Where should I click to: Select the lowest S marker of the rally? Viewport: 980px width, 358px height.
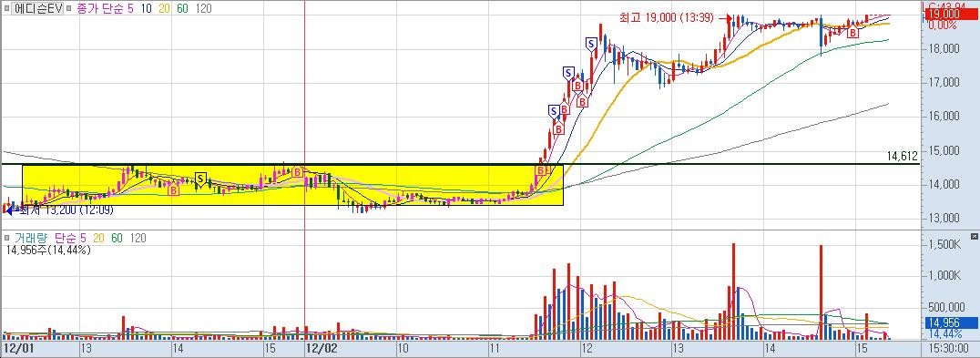[x=553, y=111]
